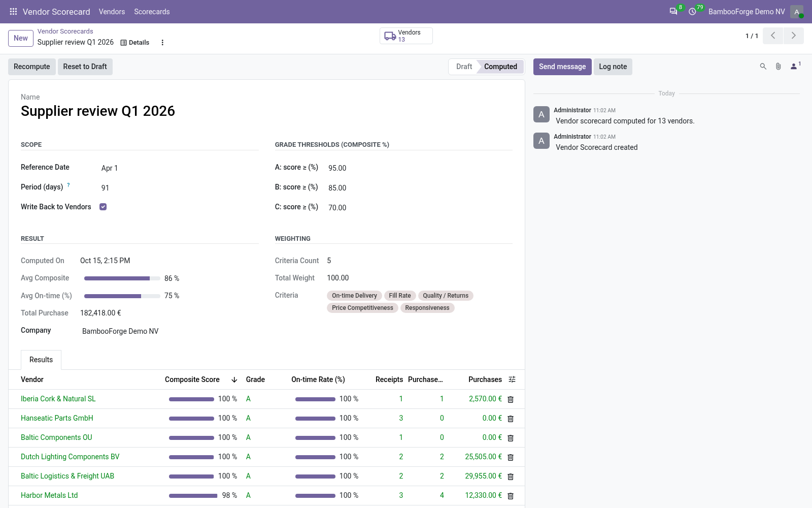Viewport: 812px width, 508px height.
Task: Click the Avg On-time progress bar
Action: (x=122, y=296)
